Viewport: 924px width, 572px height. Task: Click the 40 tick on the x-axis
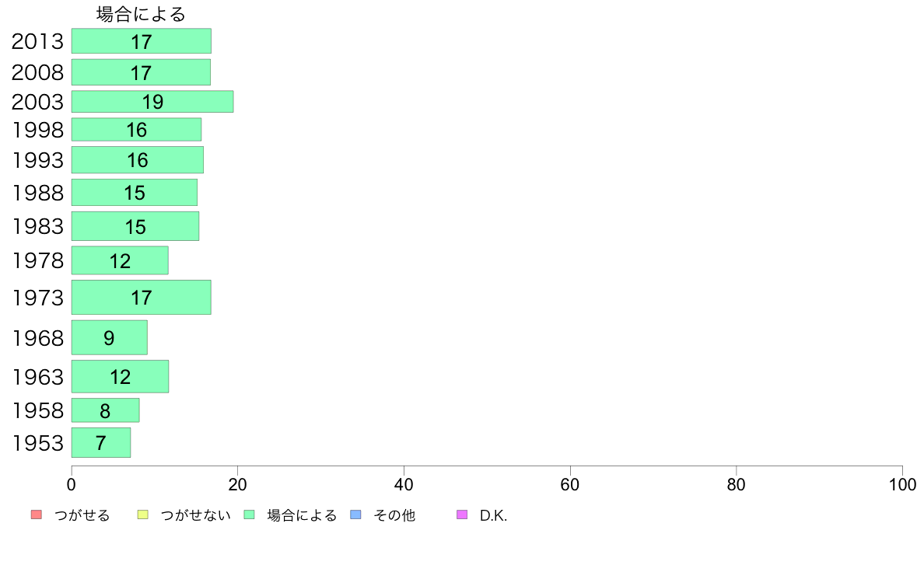(404, 485)
